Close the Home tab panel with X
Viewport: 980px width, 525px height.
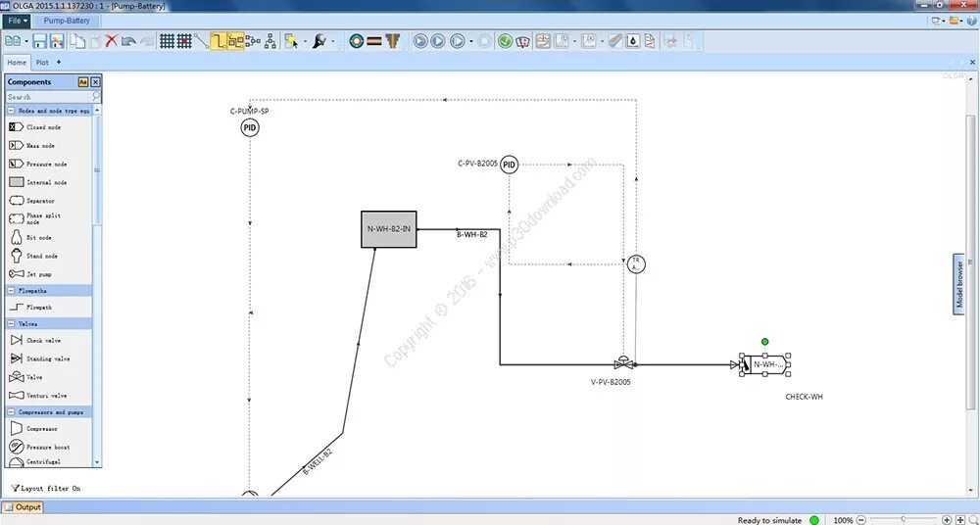coord(972,63)
